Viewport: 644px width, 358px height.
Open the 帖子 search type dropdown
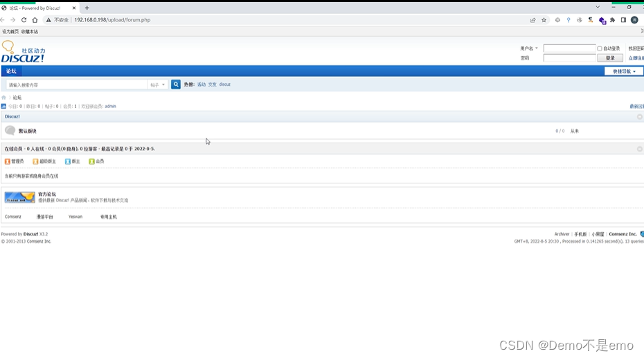pos(157,84)
